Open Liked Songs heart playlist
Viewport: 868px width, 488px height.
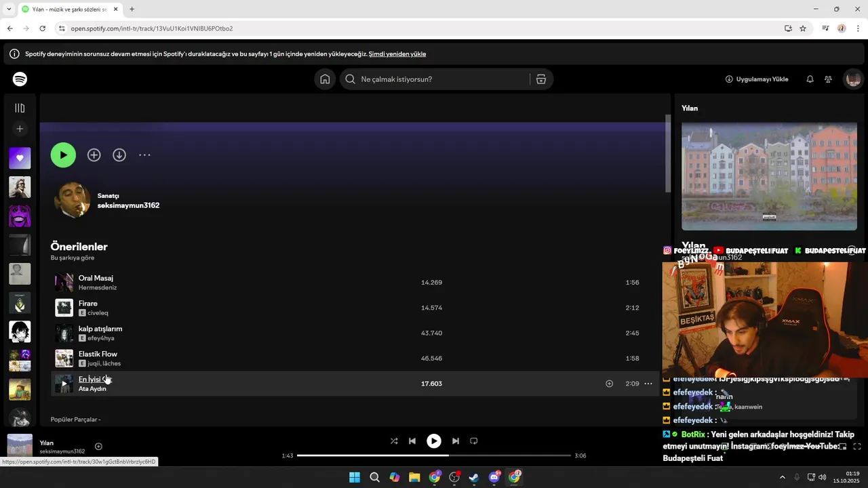20,158
